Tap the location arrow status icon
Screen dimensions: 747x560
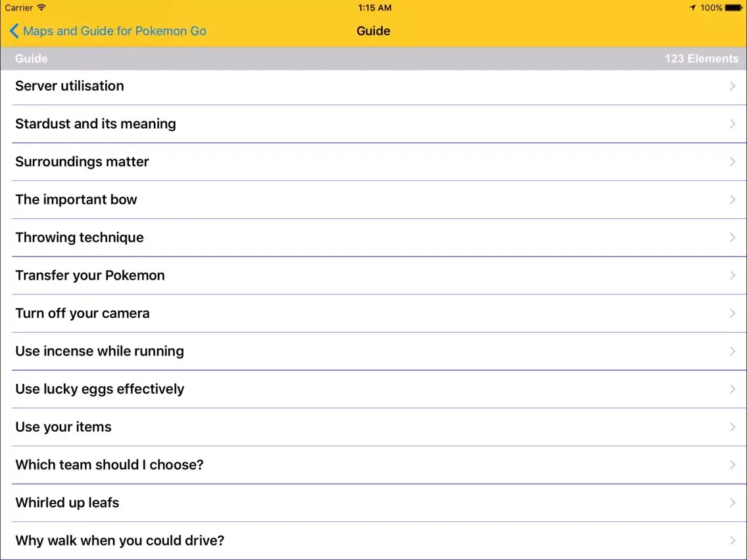point(692,8)
